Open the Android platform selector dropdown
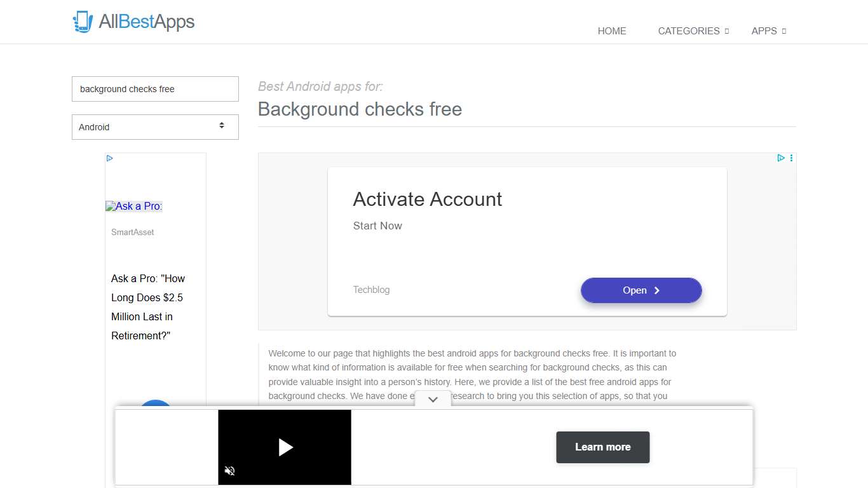The width and height of the screenshot is (868, 488). (x=155, y=127)
